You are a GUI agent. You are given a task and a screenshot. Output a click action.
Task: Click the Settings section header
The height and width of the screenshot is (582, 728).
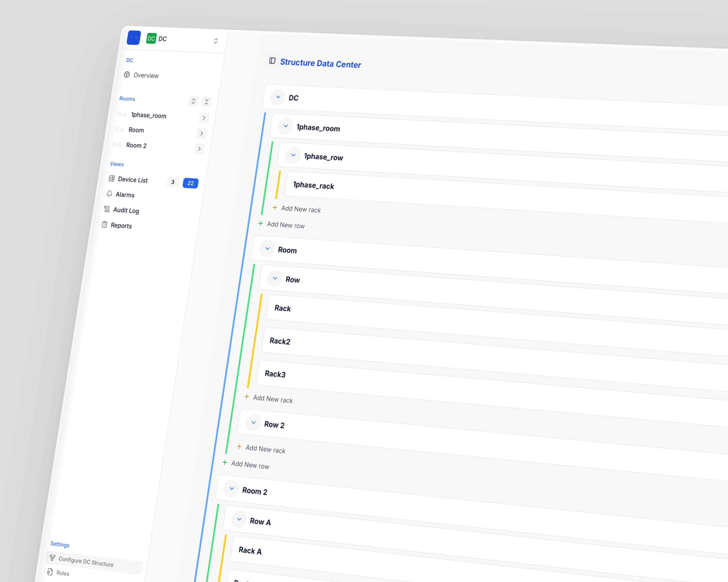[x=60, y=544]
